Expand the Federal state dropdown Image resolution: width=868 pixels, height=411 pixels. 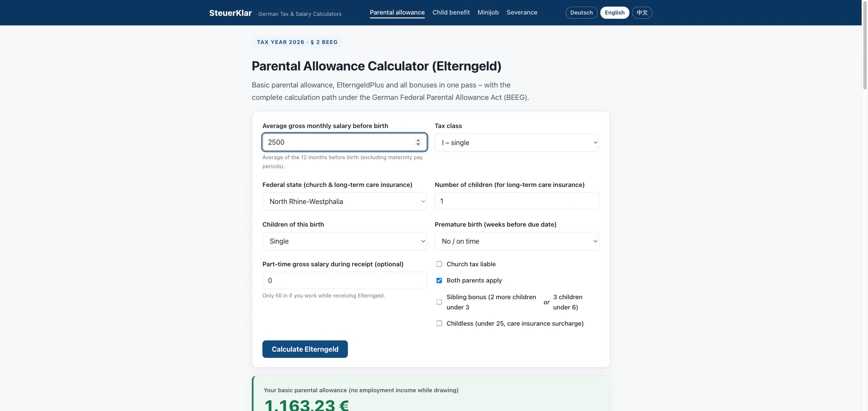click(344, 201)
